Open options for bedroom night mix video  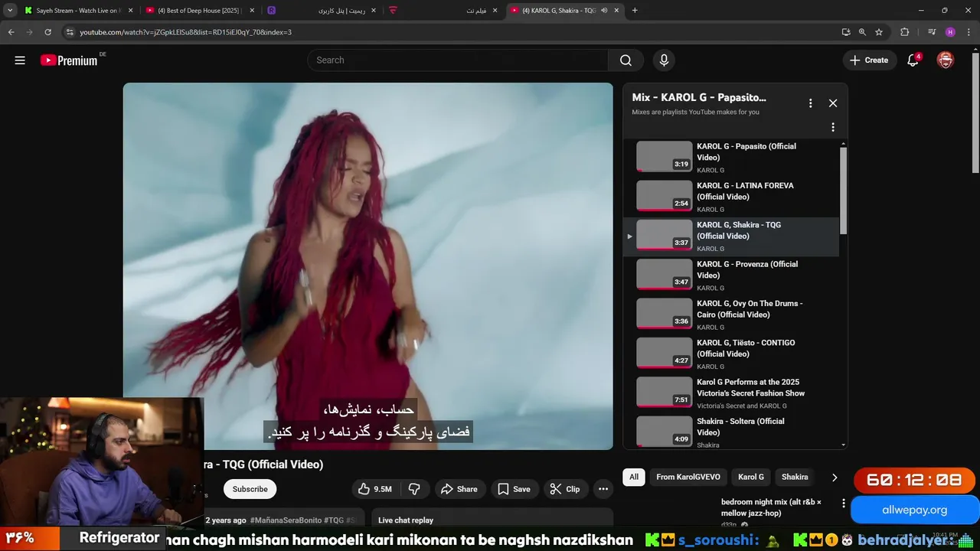pyautogui.click(x=844, y=504)
